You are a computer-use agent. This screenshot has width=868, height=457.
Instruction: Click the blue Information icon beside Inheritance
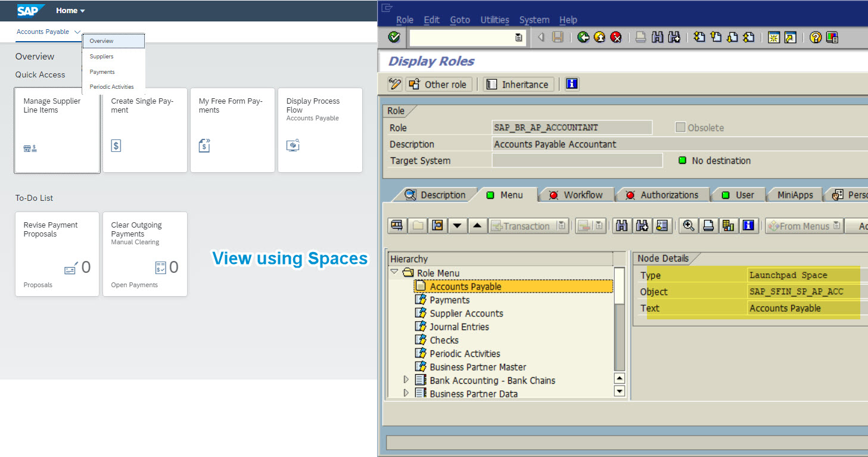(x=572, y=85)
